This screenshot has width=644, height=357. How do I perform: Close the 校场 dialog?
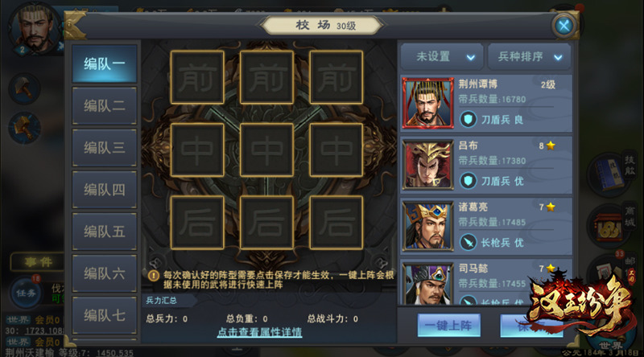(x=564, y=26)
